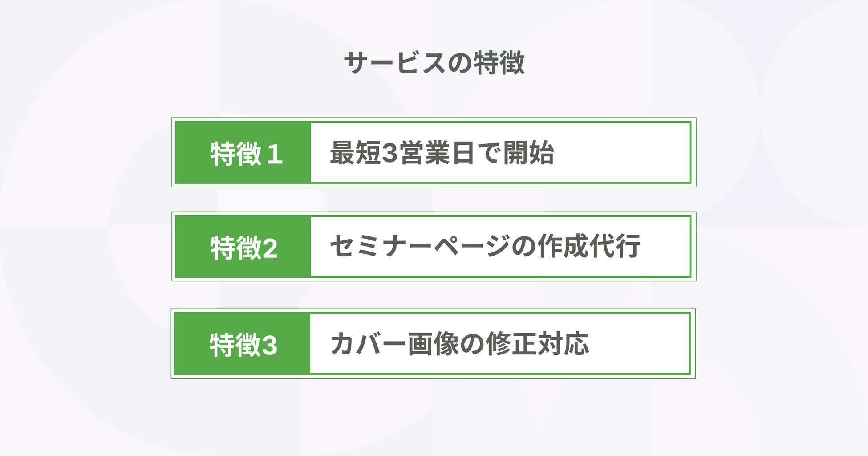Click the 最短3営業日で開始 text
This screenshot has width=868, height=456.
click(442, 153)
